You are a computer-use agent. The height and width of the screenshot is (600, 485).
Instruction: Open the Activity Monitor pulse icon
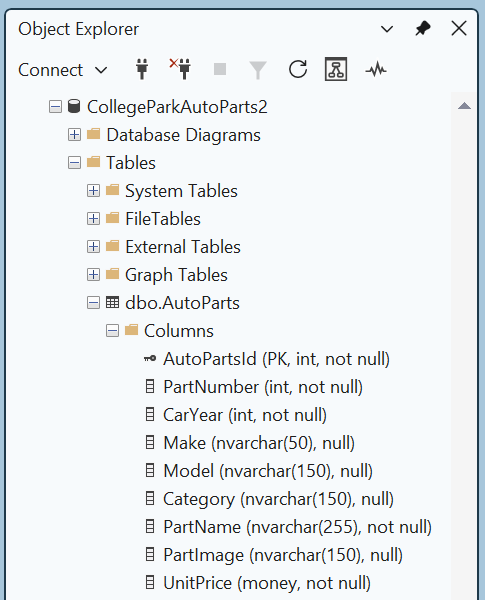pos(376,70)
